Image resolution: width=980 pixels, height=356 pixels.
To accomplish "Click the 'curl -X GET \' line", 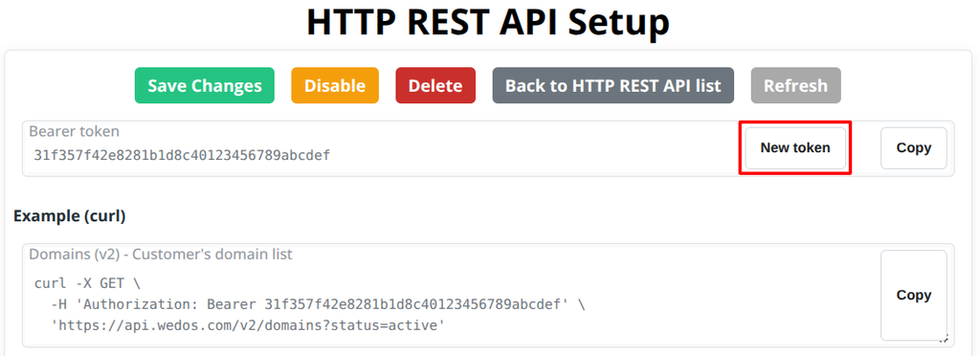I will [87, 283].
